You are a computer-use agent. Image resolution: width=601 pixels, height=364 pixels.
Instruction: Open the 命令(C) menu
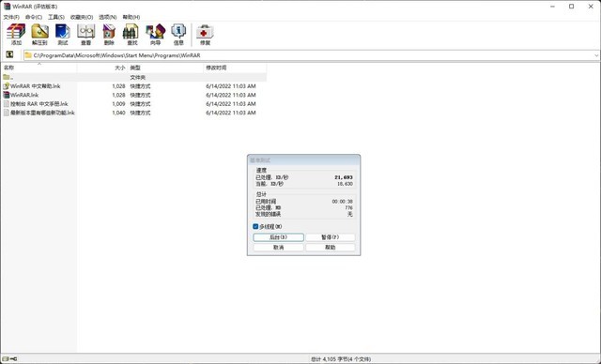point(34,17)
